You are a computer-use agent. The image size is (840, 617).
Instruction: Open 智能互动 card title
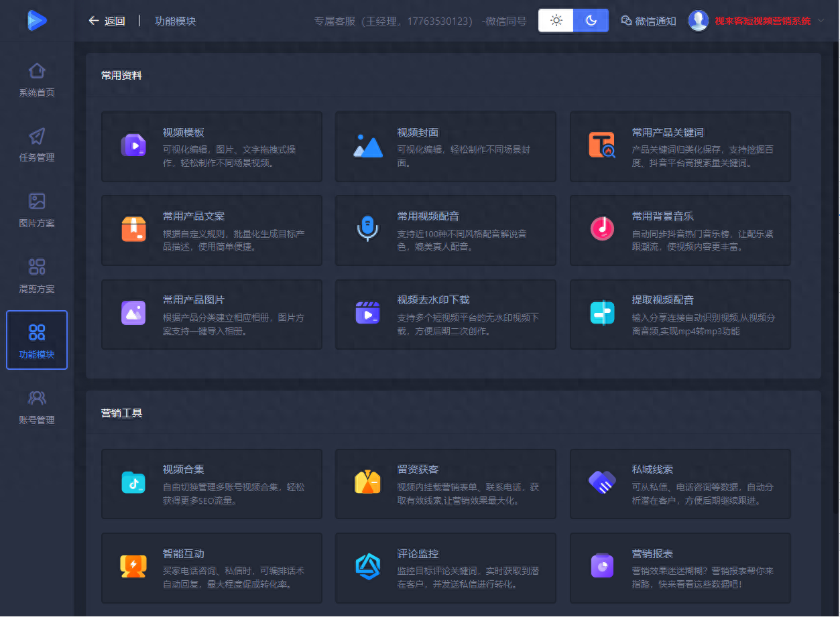click(183, 554)
